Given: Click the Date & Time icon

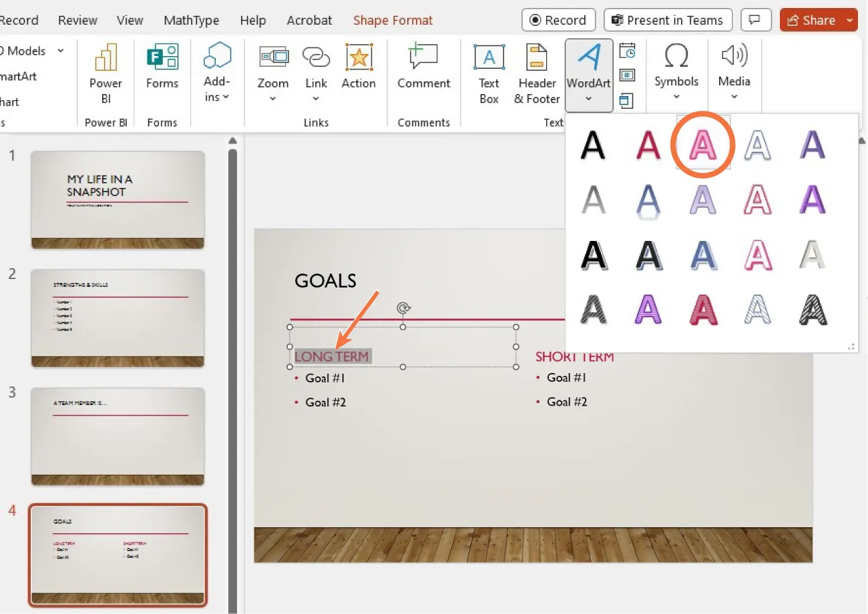Looking at the screenshot, I should point(627,51).
